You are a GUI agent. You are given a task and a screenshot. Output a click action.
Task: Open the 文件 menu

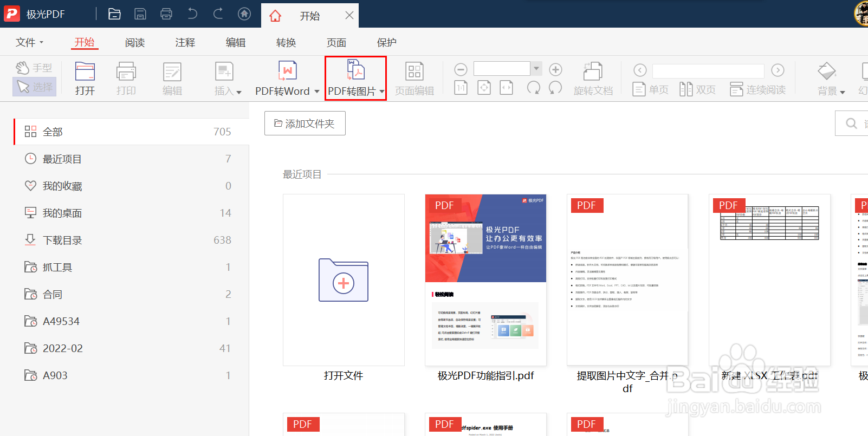[x=29, y=42]
